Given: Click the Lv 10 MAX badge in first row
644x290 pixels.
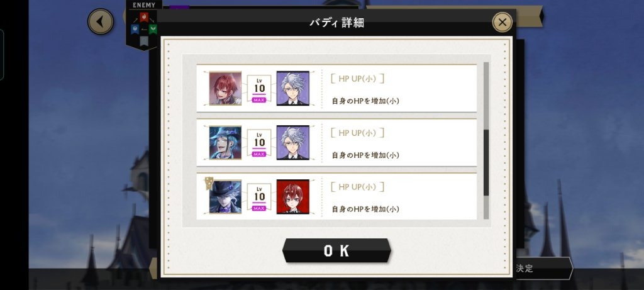Looking at the screenshot, I should coord(259,89).
